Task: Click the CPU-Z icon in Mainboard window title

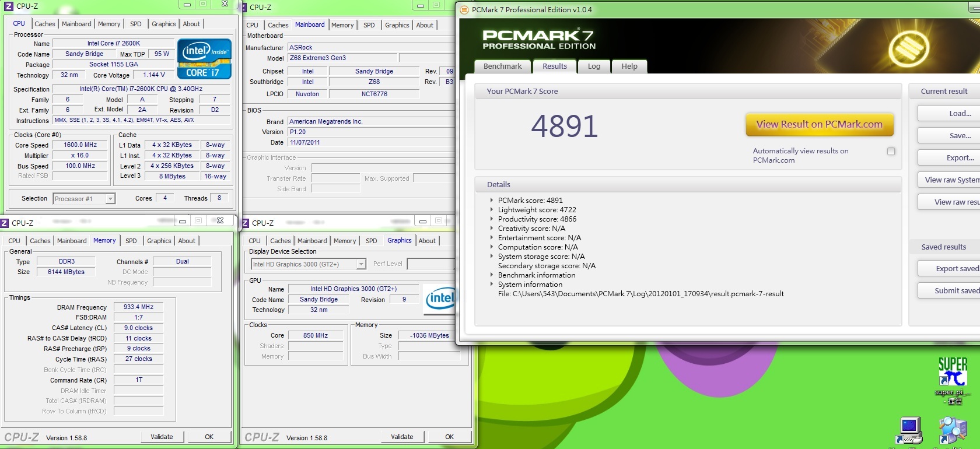Action: tap(244, 7)
